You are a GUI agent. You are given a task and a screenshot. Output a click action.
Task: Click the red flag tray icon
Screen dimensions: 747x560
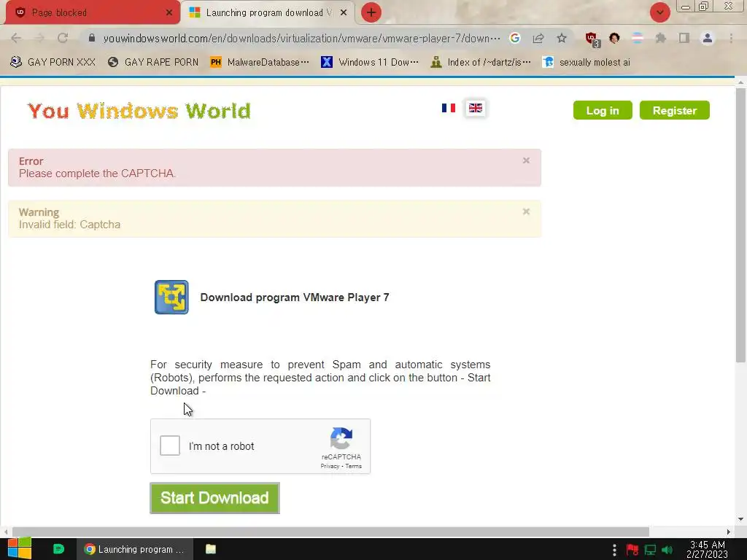[632, 550]
